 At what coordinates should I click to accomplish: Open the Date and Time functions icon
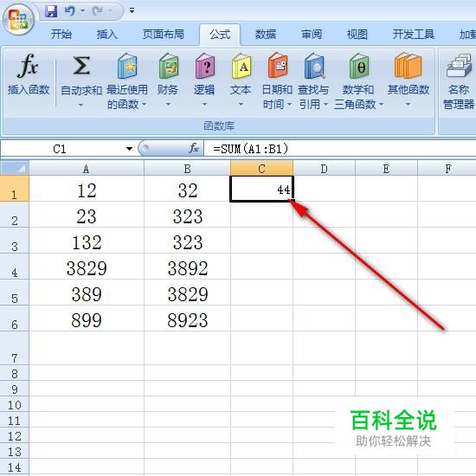point(278,66)
